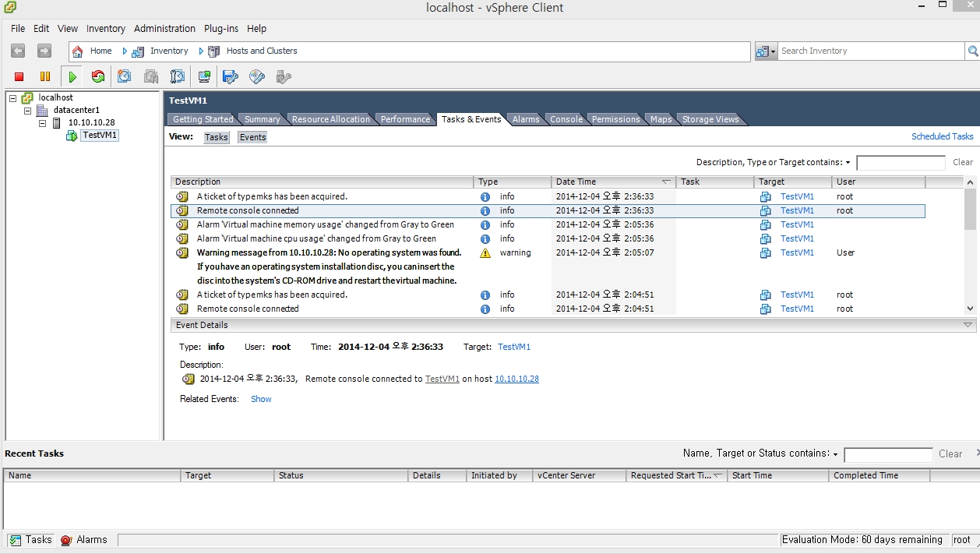This screenshot has height=554, width=980.
Task: Power off the virtual machine
Action: (19, 76)
